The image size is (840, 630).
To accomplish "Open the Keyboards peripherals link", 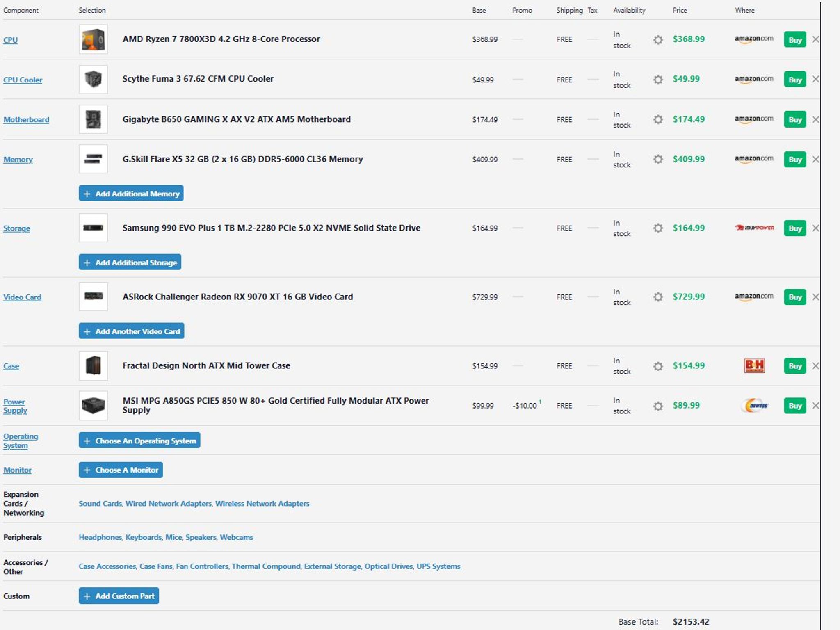I will pos(144,537).
